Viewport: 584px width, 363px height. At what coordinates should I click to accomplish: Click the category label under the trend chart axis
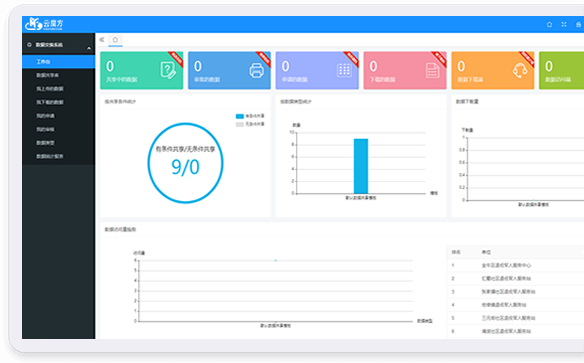coord(275,325)
